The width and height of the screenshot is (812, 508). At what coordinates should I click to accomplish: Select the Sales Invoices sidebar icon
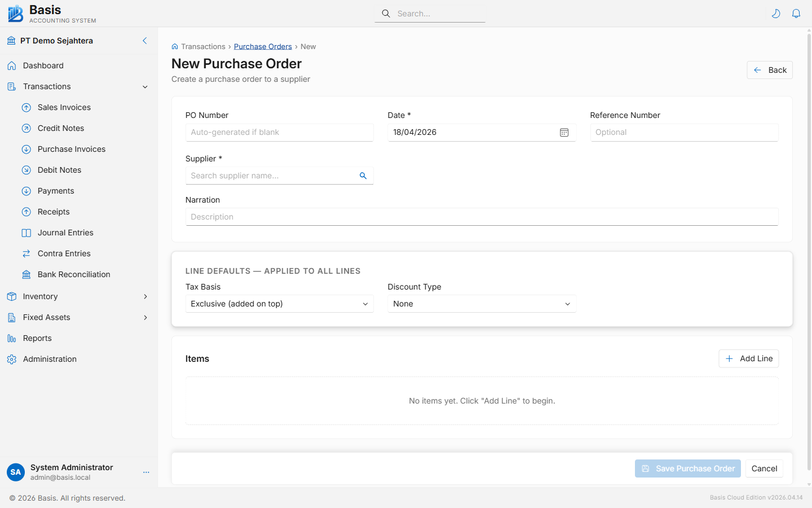(26, 107)
